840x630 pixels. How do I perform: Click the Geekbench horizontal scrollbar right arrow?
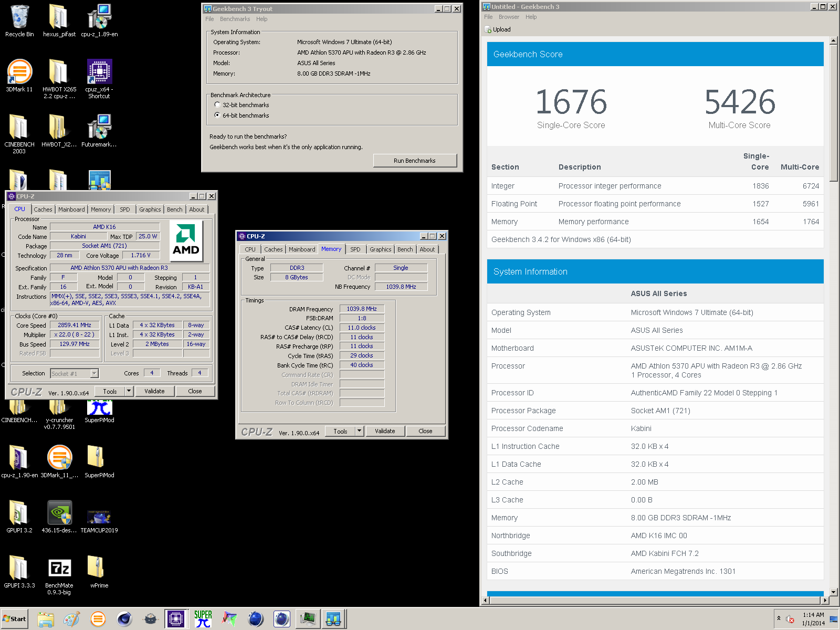point(825,600)
